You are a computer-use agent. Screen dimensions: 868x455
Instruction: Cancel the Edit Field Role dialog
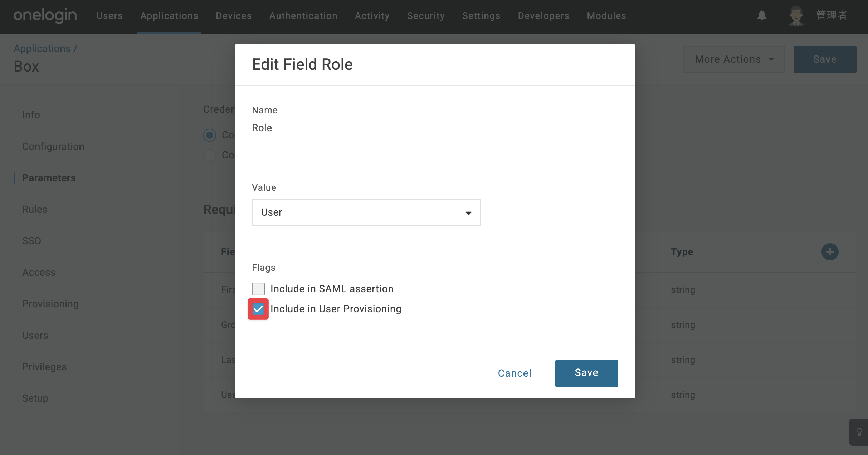515,373
